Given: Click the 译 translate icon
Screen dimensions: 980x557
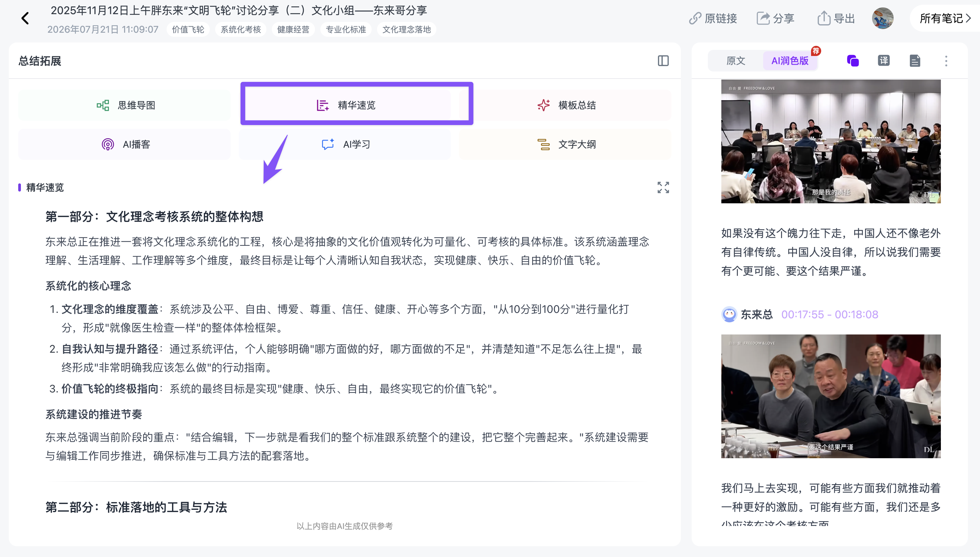Looking at the screenshot, I should tap(883, 61).
